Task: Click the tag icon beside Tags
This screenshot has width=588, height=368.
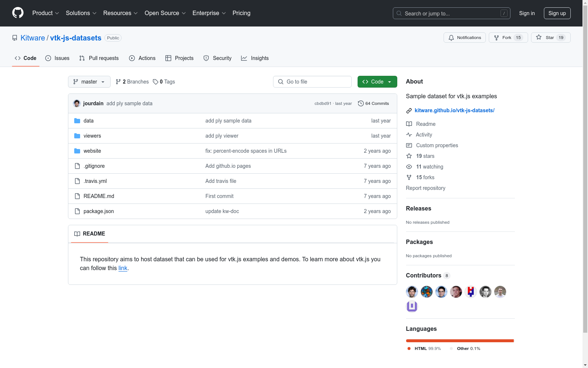Action: 155,82
